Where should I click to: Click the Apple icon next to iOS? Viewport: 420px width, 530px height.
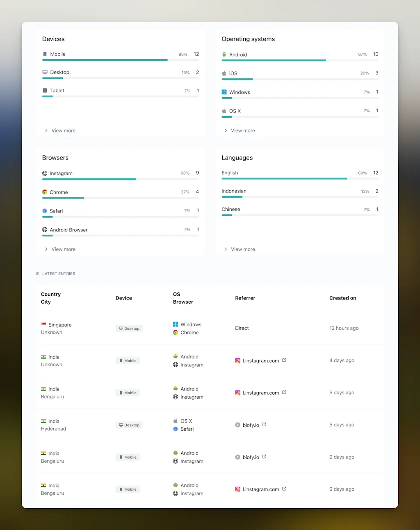click(224, 73)
